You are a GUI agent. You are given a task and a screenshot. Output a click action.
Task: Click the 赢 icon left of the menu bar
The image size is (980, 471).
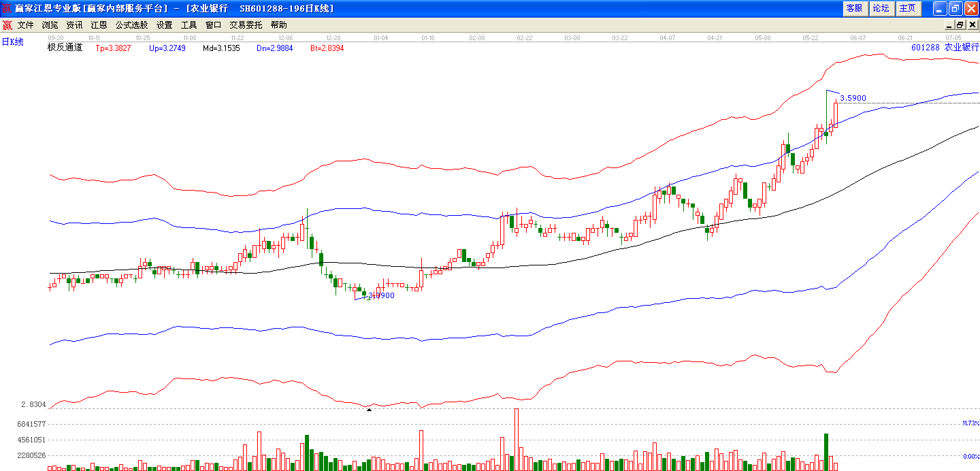point(7,25)
